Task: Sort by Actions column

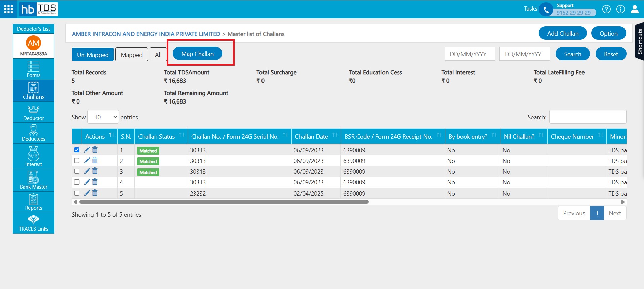Action: tap(99, 136)
